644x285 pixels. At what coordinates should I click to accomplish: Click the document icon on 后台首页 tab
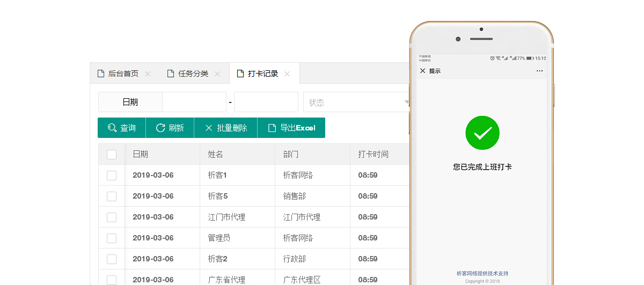pos(100,74)
